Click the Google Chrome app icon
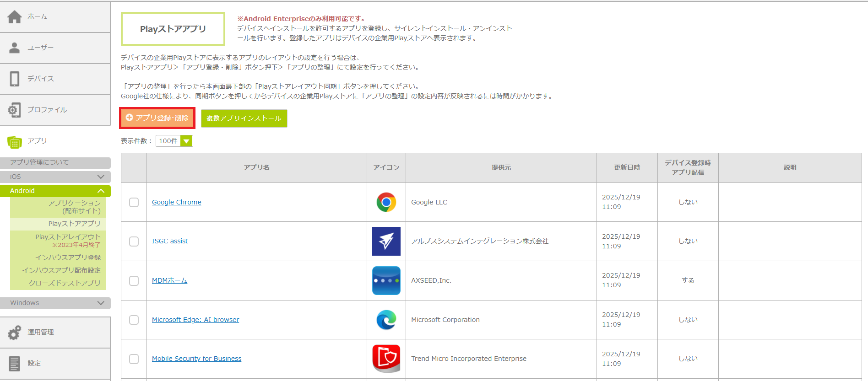The image size is (868, 381). point(386,202)
